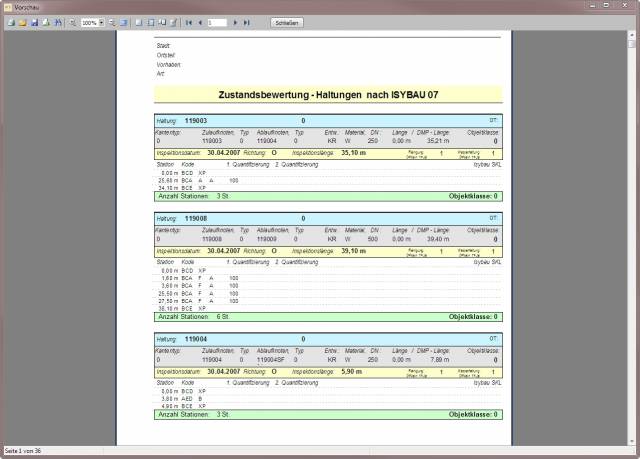Click the 'Vorhaben' label
Screen dimensions: 640x459
[169, 64]
